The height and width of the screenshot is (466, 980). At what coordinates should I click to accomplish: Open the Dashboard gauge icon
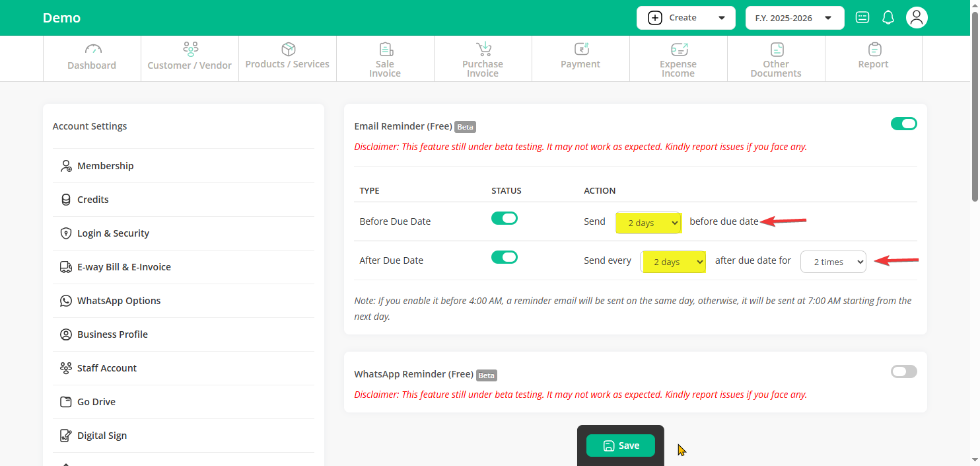pos(92,50)
